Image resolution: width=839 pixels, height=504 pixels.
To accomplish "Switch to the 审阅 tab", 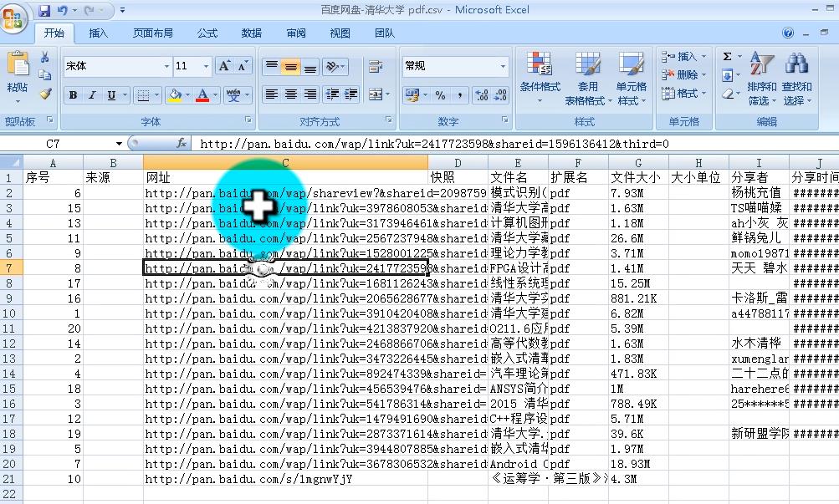I will 296,33.
